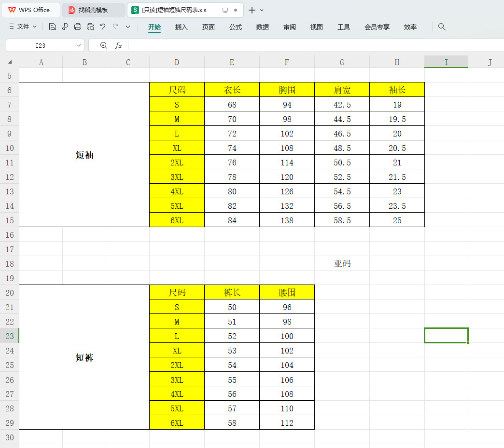Click the cell with value 120

tap(287, 177)
